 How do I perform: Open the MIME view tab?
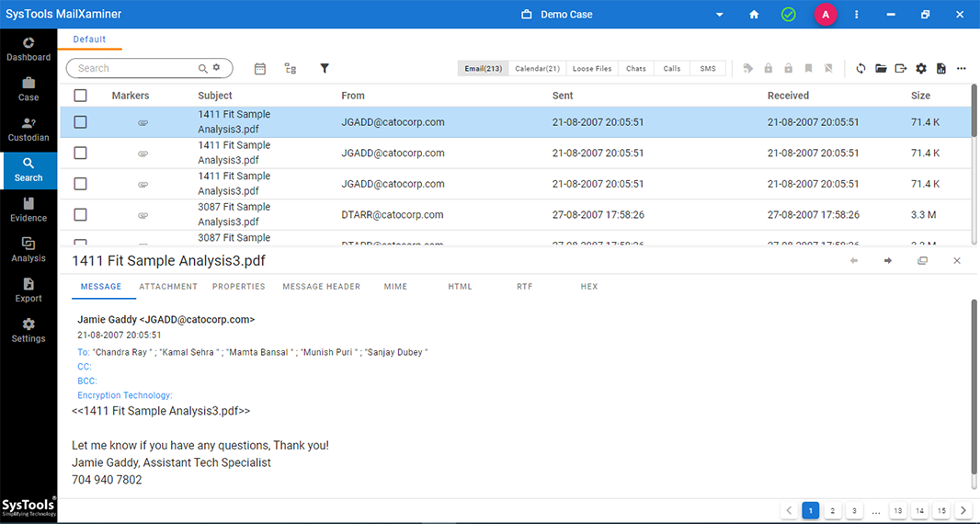coord(395,287)
